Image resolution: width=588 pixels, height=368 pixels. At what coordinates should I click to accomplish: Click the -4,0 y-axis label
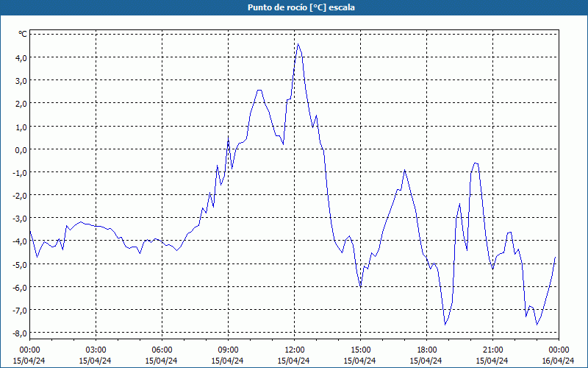click(x=20, y=241)
